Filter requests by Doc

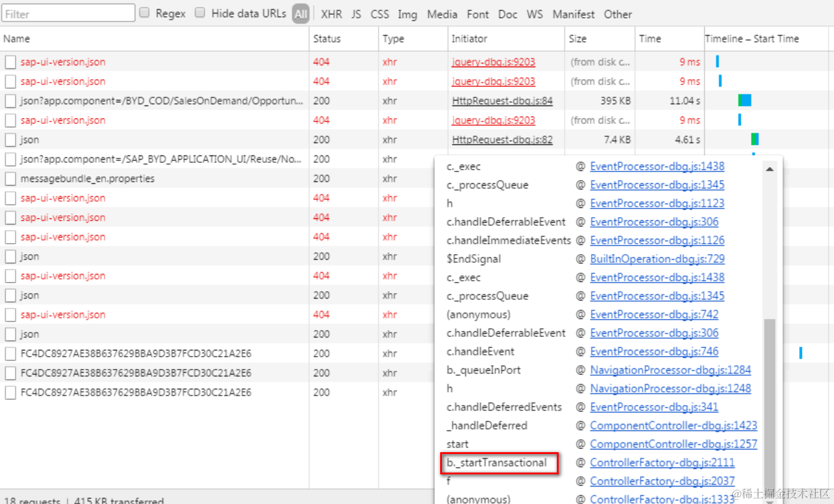tap(507, 14)
